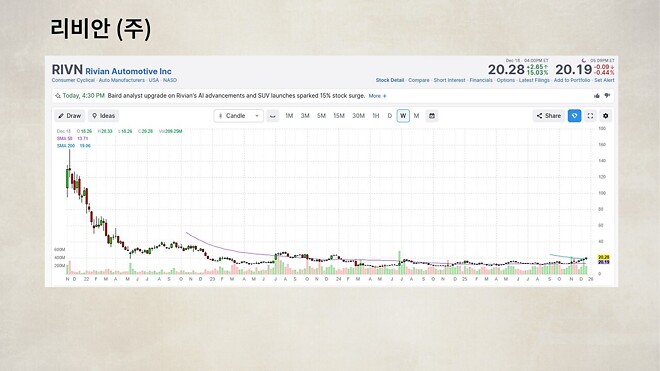Switch to the D daily interval
The height and width of the screenshot is (371, 660).
(390, 116)
